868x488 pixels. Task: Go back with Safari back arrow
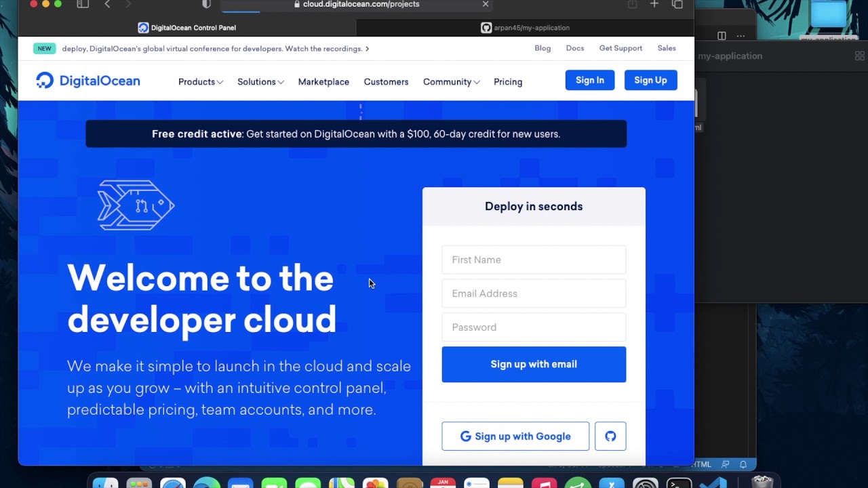coord(107,4)
